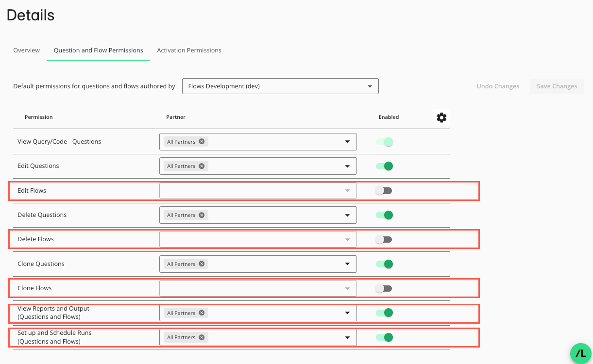Viewport: 593px width, 364px height.
Task: Select Question and Flow Permissions tab
Action: click(98, 50)
